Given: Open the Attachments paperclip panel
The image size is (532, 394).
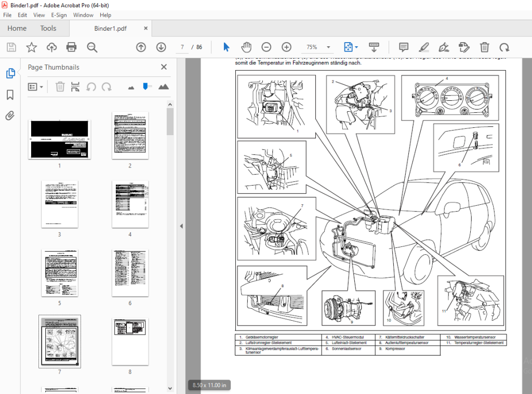Looking at the screenshot, I should coord(10,116).
